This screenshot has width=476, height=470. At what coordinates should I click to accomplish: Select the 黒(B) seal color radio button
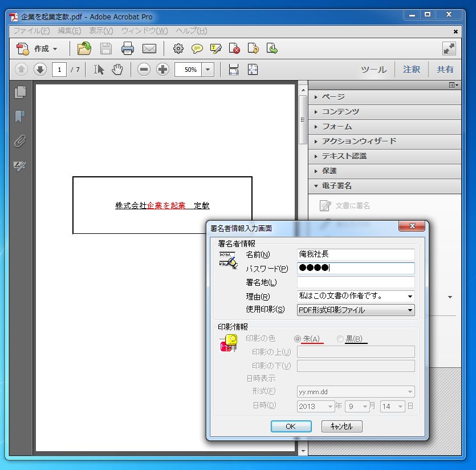[x=340, y=338]
